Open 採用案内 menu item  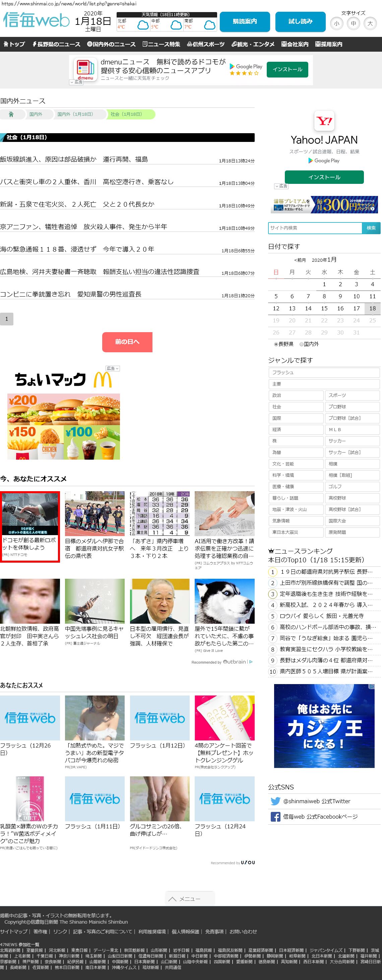pyautogui.click(x=329, y=44)
